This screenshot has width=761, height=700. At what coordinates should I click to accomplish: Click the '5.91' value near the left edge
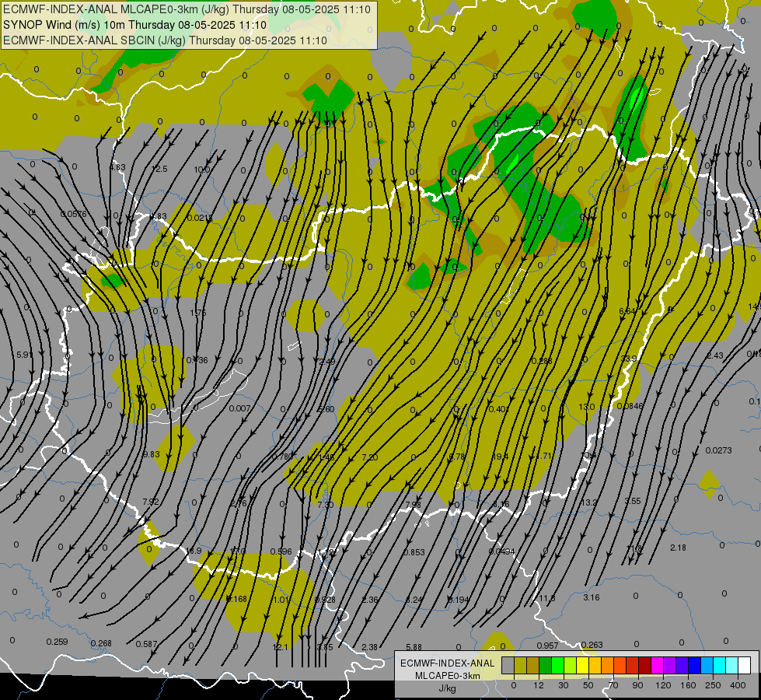point(25,355)
